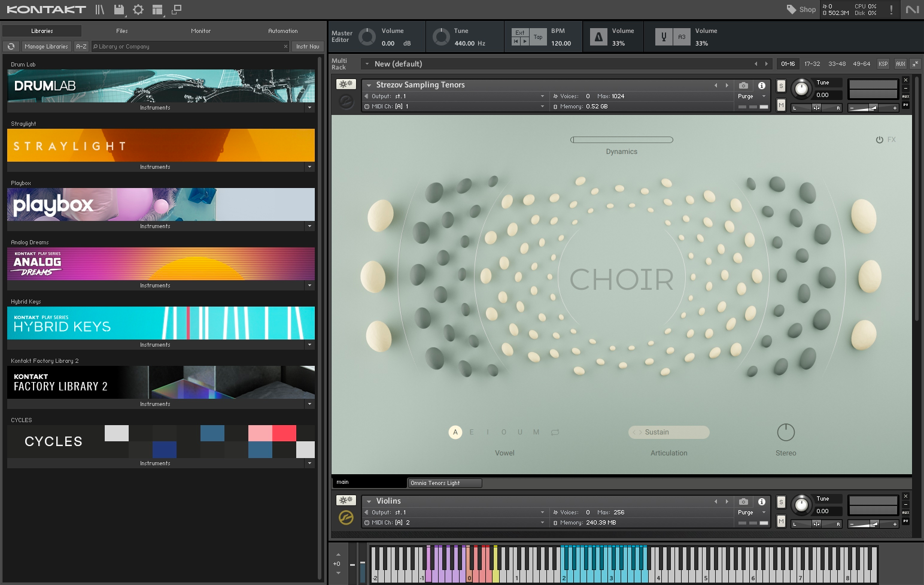This screenshot has height=585, width=924.
Task: Adjust the Dynamics slider in the choir view
Action: tap(622, 139)
